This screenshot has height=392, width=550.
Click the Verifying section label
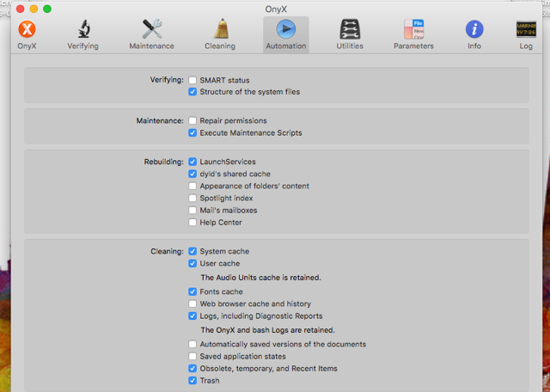point(167,80)
